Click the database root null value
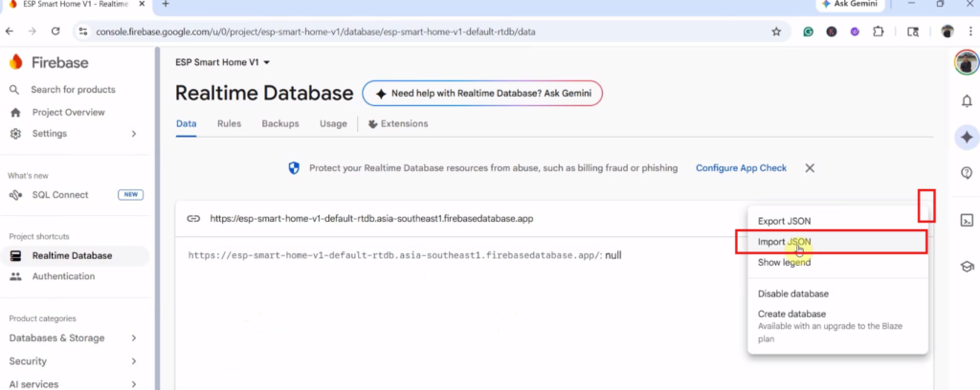The width and height of the screenshot is (980, 390). (x=613, y=255)
